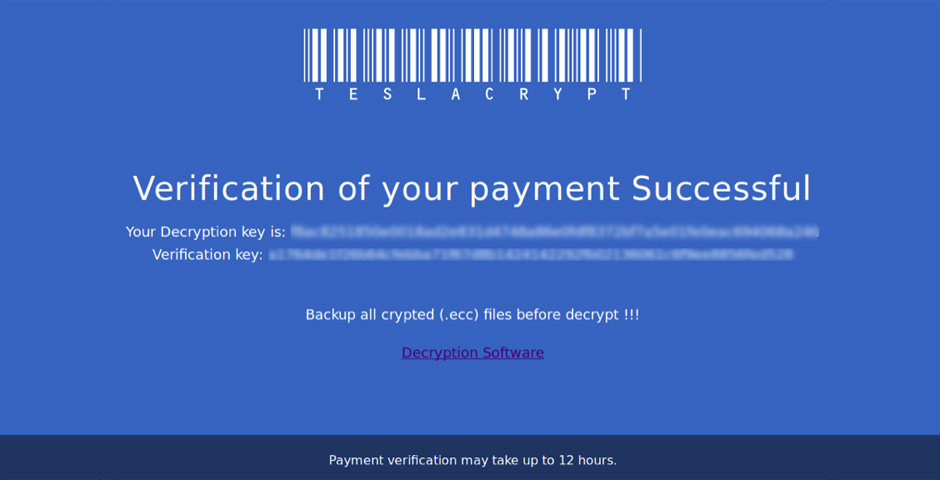940x480 pixels.
Task: Select the 'Verification key:' label
Action: click(x=207, y=255)
